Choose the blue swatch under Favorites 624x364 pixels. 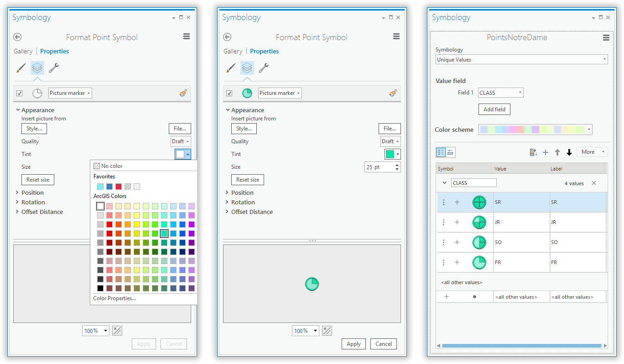109,187
